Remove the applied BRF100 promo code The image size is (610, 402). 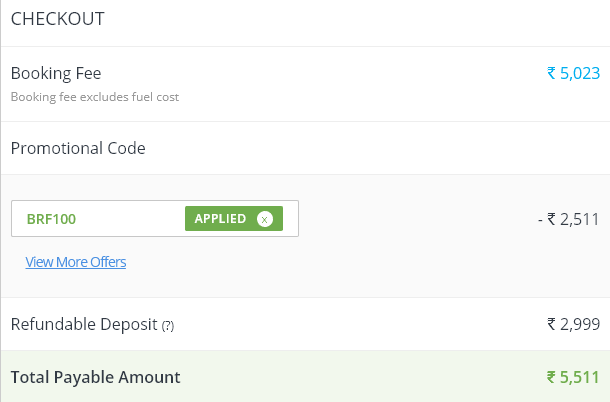(x=265, y=219)
